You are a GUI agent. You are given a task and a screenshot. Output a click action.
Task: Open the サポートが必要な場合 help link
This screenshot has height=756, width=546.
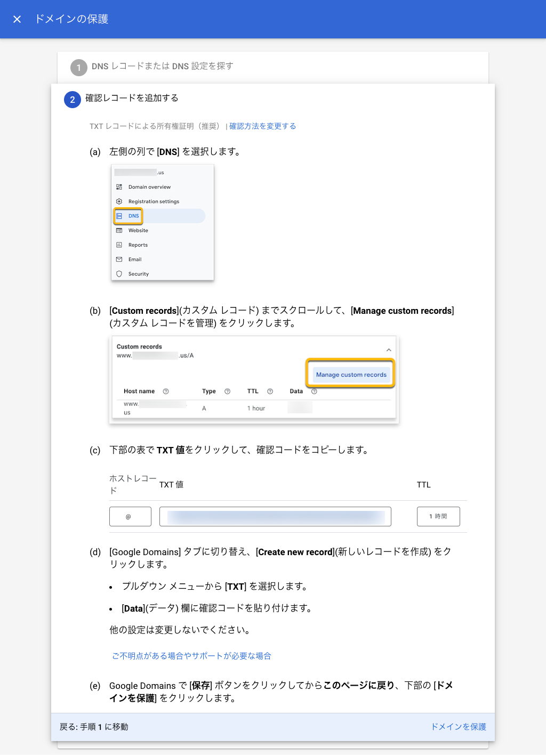click(191, 656)
